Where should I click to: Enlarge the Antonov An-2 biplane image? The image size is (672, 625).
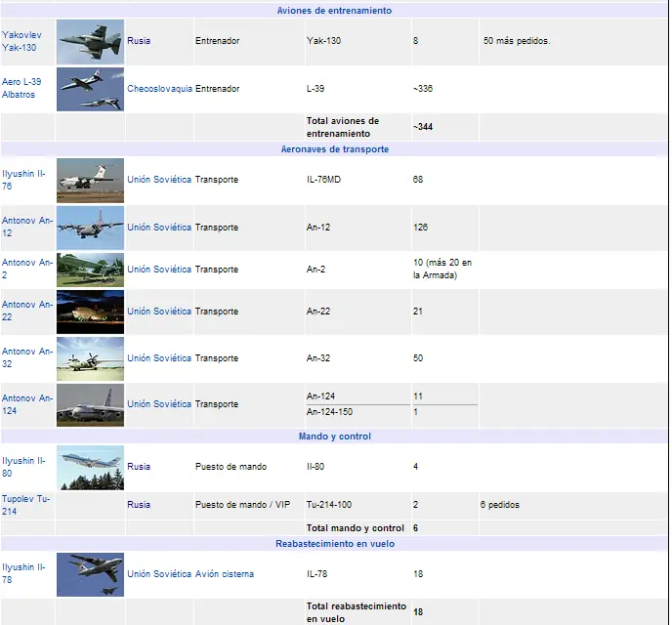90,270
